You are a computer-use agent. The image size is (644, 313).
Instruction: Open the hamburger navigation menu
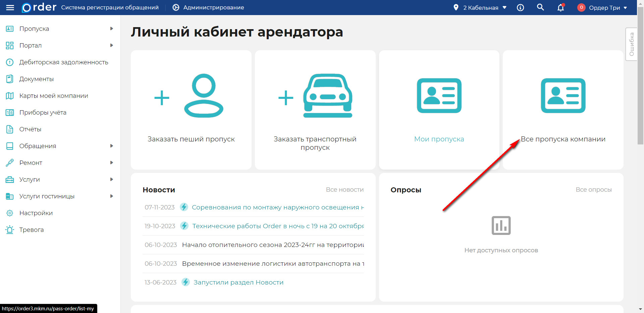10,7
